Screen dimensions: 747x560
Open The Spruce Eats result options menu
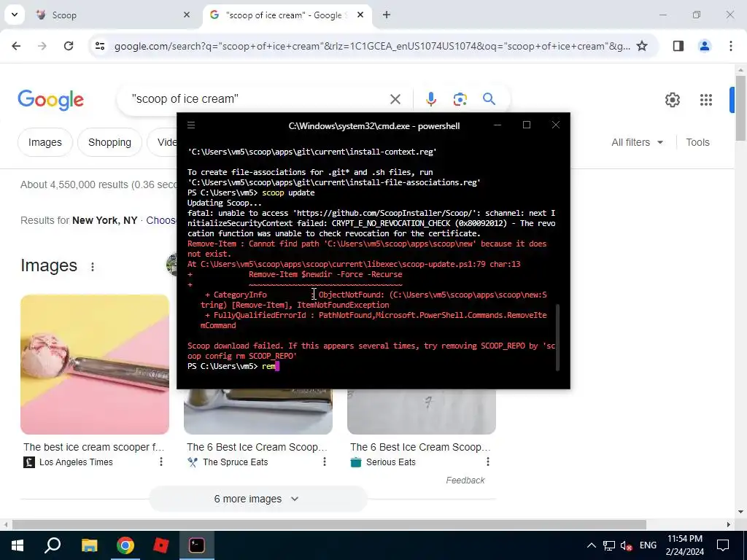click(325, 462)
